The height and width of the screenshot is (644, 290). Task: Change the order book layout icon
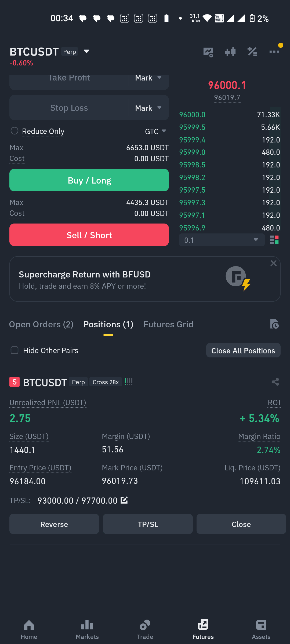click(274, 240)
